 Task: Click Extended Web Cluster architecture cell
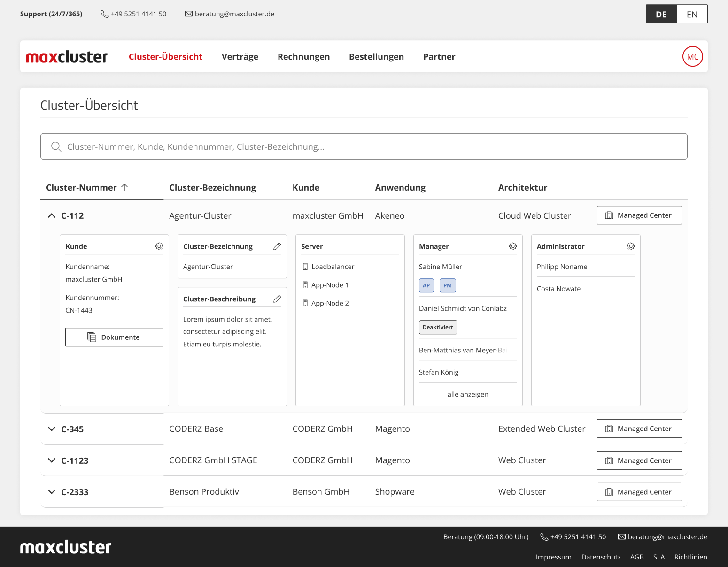pyautogui.click(x=542, y=429)
